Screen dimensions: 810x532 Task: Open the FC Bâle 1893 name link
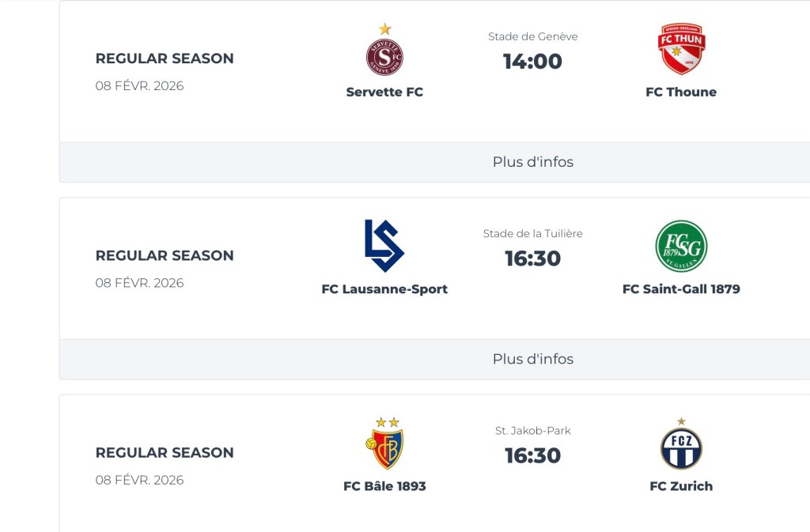tap(384, 486)
